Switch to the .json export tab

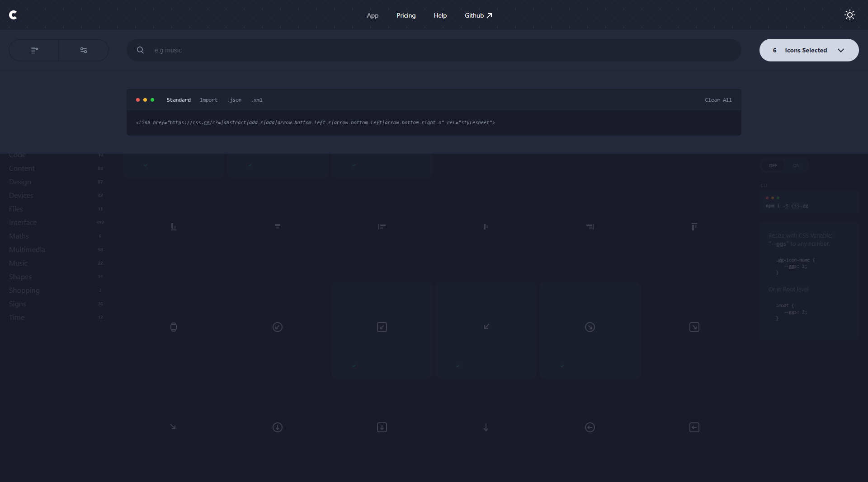[234, 100]
